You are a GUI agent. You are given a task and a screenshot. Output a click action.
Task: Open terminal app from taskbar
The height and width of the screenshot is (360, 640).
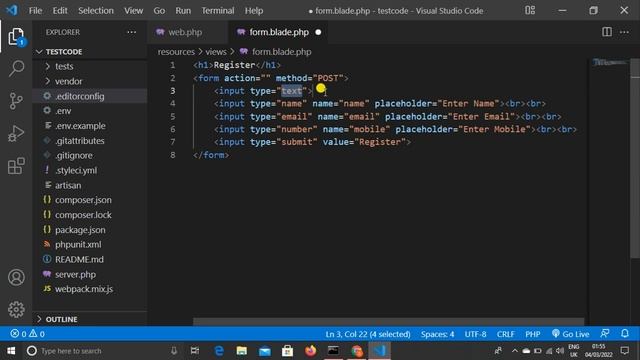[x=333, y=351]
